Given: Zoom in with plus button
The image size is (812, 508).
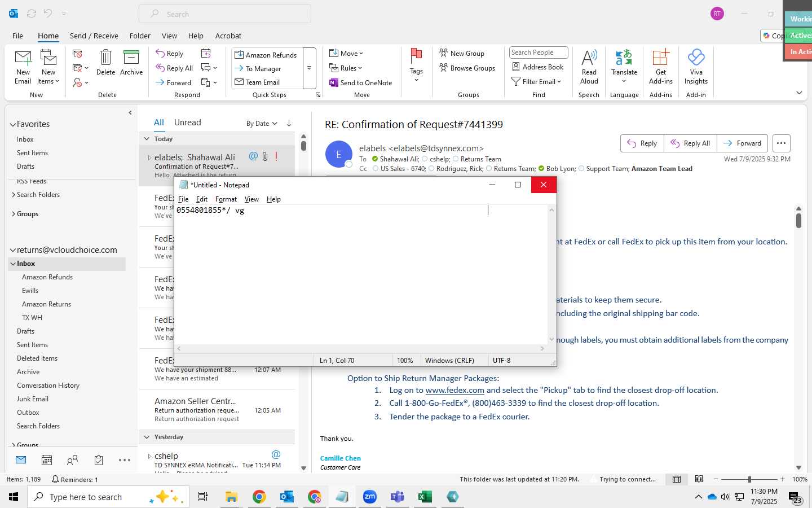Looking at the screenshot, I should 782,479.
